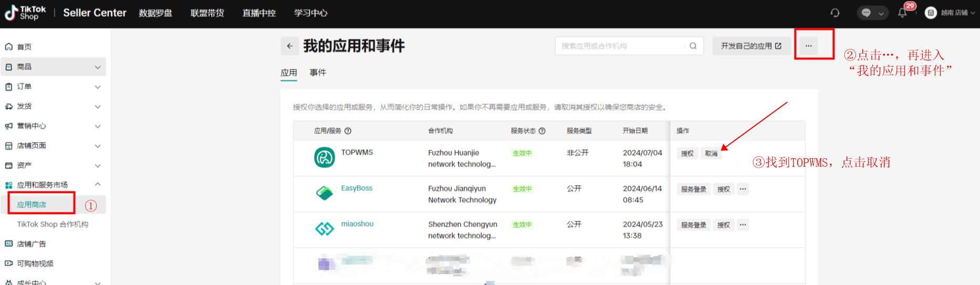Image resolution: width=980 pixels, height=285 pixels.
Task: Click 取消 for the TOPWMS app
Action: 711,154
